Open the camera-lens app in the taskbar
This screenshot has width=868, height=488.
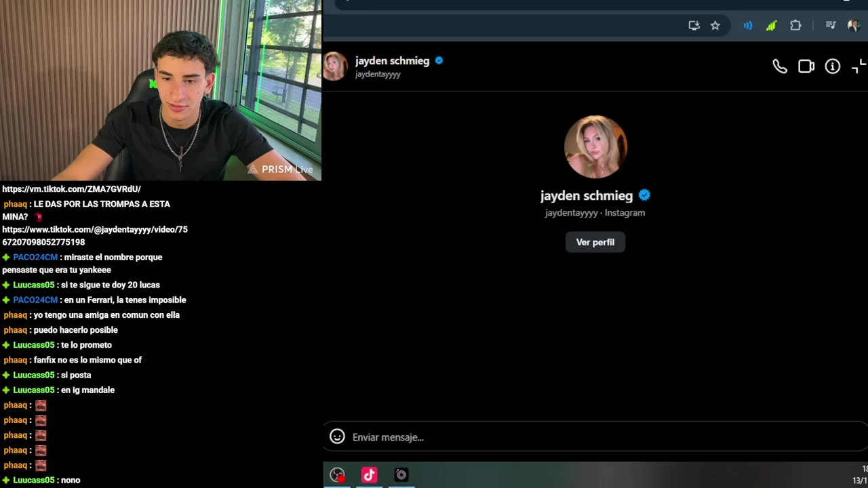click(401, 475)
